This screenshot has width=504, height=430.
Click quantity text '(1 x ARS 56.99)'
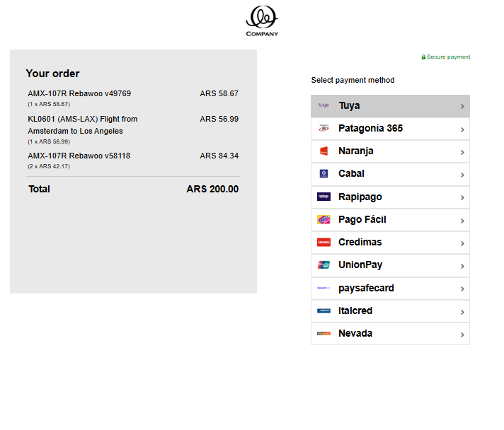pos(49,141)
